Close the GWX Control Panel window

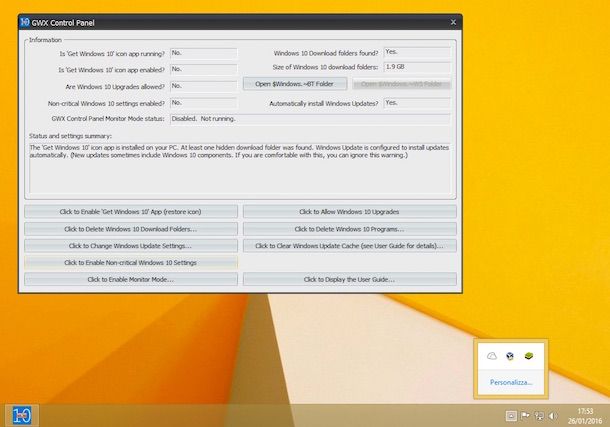coord(453,22)
